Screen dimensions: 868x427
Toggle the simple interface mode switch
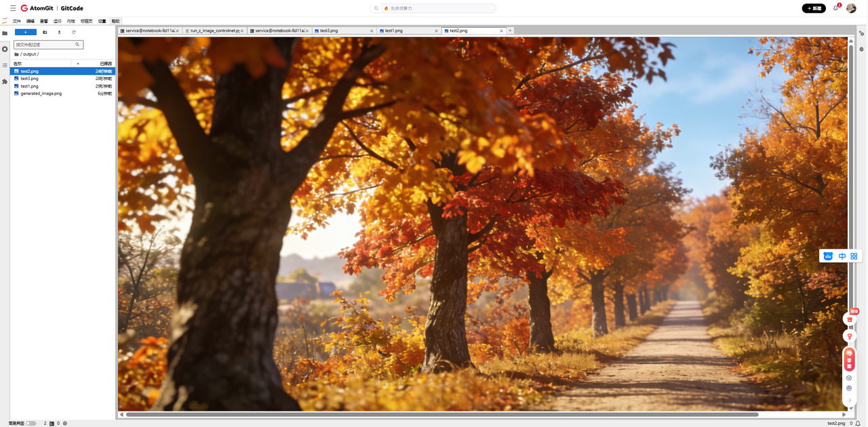point(31,423)
